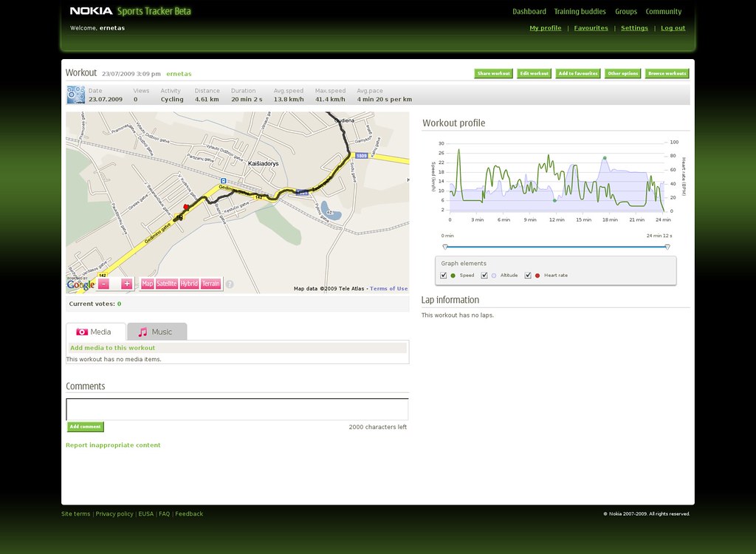Click Add to favourites button

pyautogui.click(x=578, y=73)
